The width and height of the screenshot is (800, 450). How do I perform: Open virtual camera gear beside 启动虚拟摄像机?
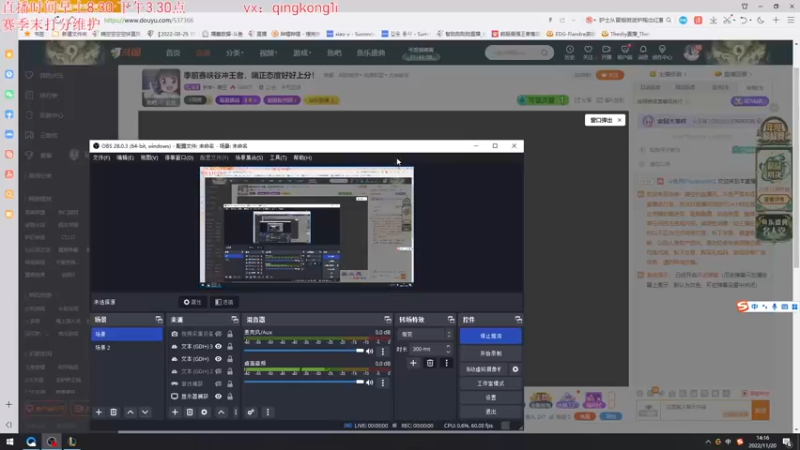pyautogui.click(x=515, y=369)
